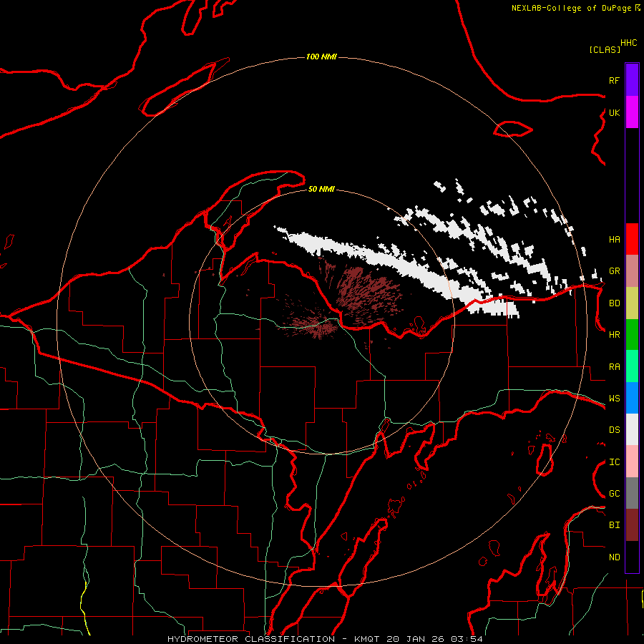Click the HR legend label
The width and height of the screenshot is (644, 644).
[614, 335]
